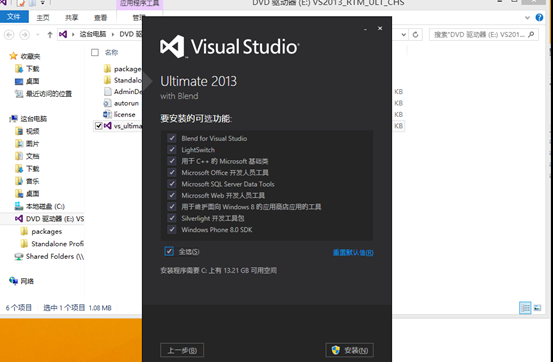The width and height of the screenshot is (553, 362).
Task: Toggle the 全选 select-all checkbox
Action: [169, 251]
